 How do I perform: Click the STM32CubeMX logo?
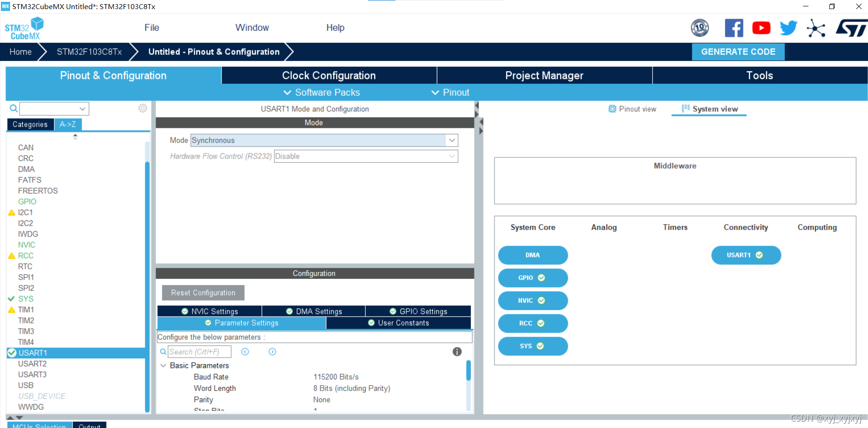[x=24, y=28]
